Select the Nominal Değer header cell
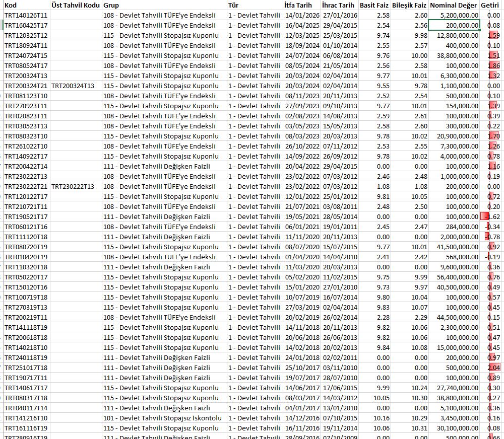Screen dimensions: 504x439 coord(454,5)
